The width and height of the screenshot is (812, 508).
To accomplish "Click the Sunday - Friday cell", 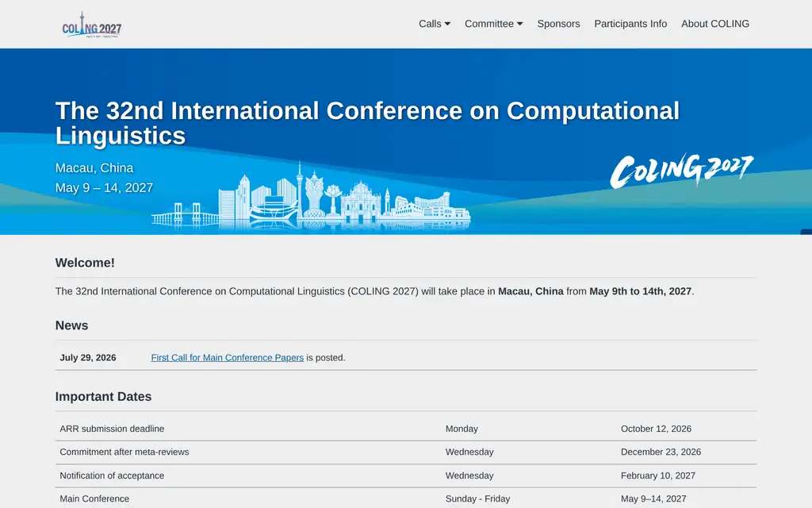I will click(477, 498).
